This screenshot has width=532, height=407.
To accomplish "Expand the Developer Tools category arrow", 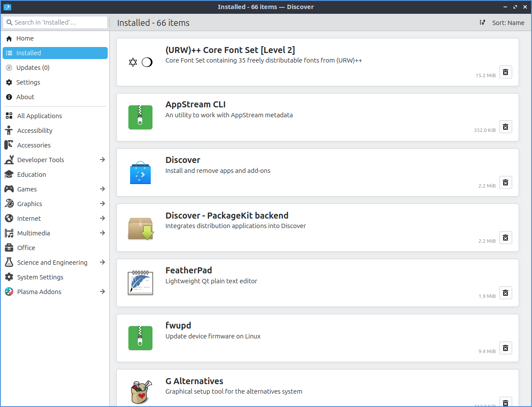I will (x=102, y=160).
